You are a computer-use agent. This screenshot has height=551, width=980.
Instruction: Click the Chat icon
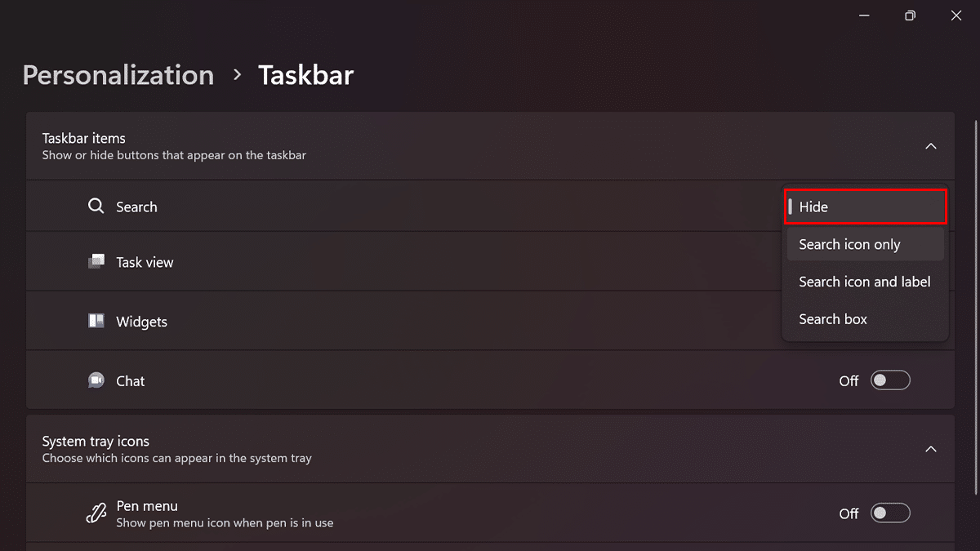[96, 380]
